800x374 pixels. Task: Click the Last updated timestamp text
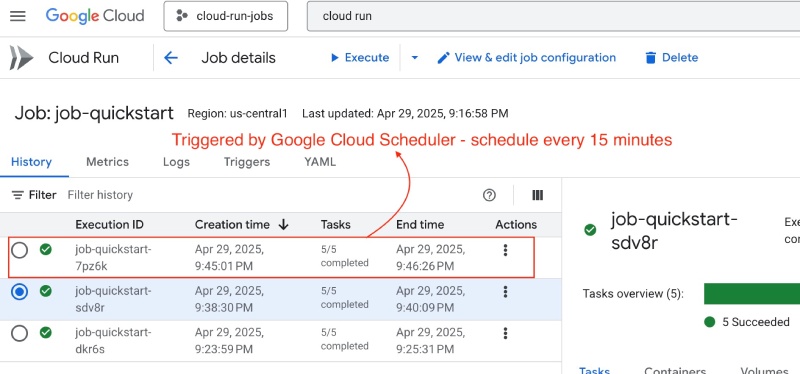click(405, 113)
